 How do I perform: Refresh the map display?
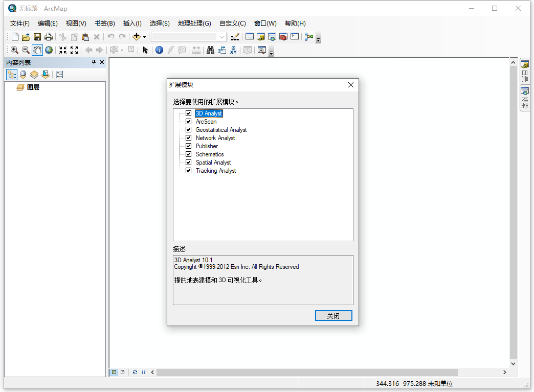tap(135, 372)
